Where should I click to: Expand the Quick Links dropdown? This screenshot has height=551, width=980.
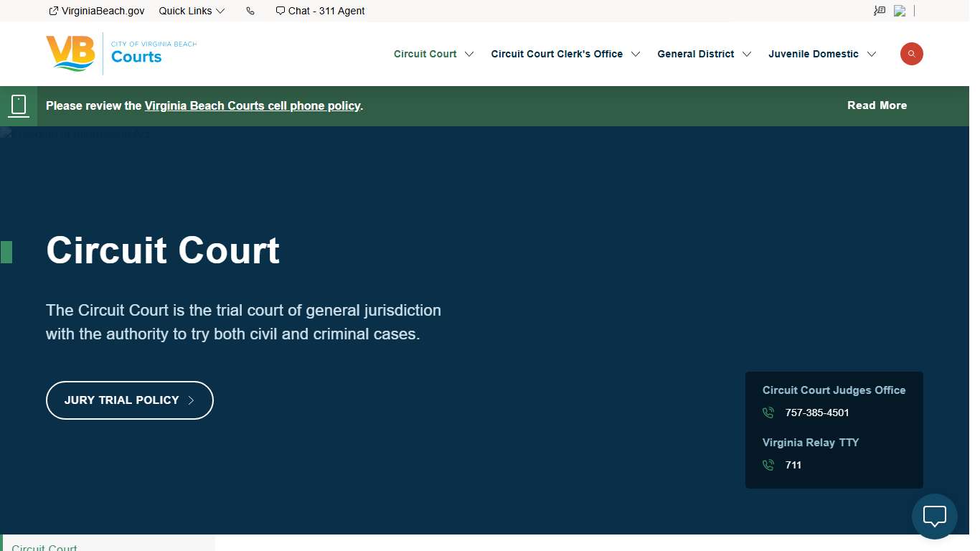point(192,11)
